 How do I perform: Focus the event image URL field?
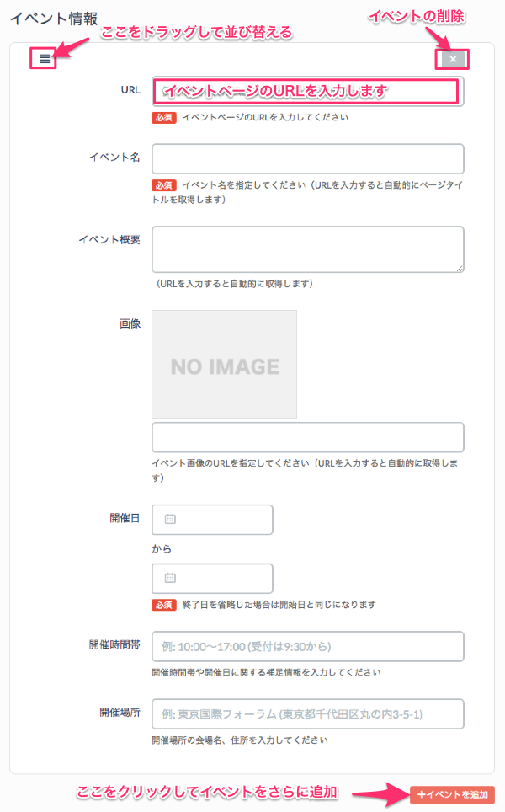tap(307, 437)
